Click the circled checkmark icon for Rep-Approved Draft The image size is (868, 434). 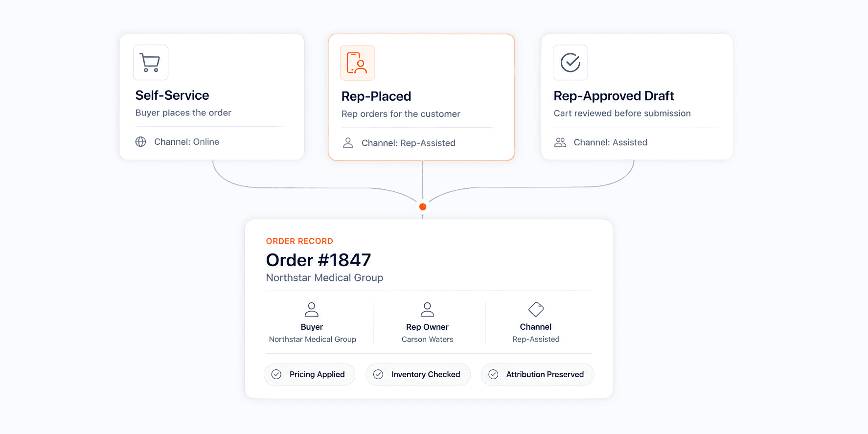(x=570, y=63)
